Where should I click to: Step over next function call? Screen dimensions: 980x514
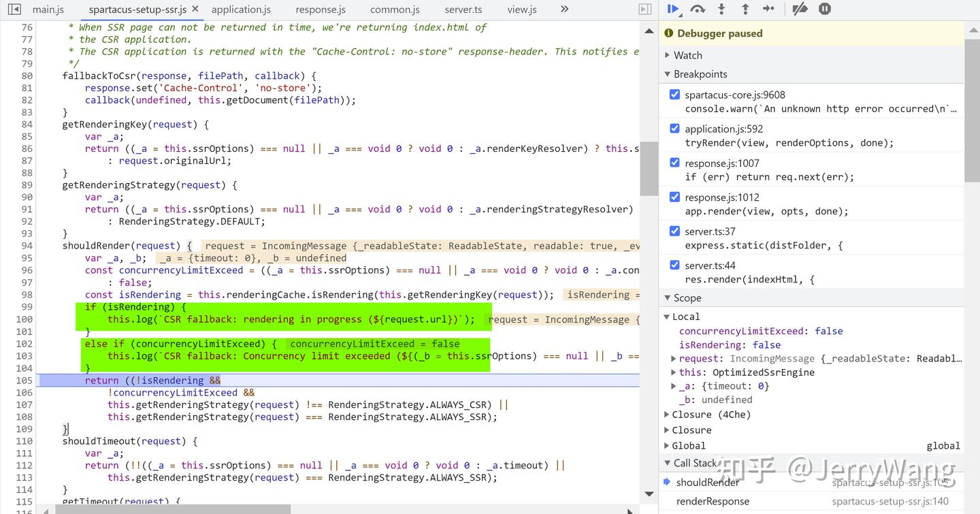click(698, 9)
